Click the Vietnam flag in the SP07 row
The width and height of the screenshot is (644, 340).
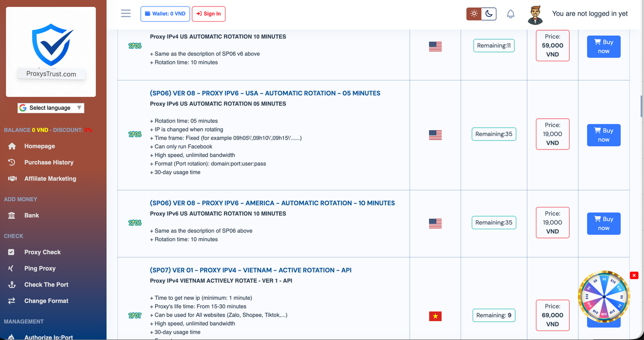(x=435, y=316)
